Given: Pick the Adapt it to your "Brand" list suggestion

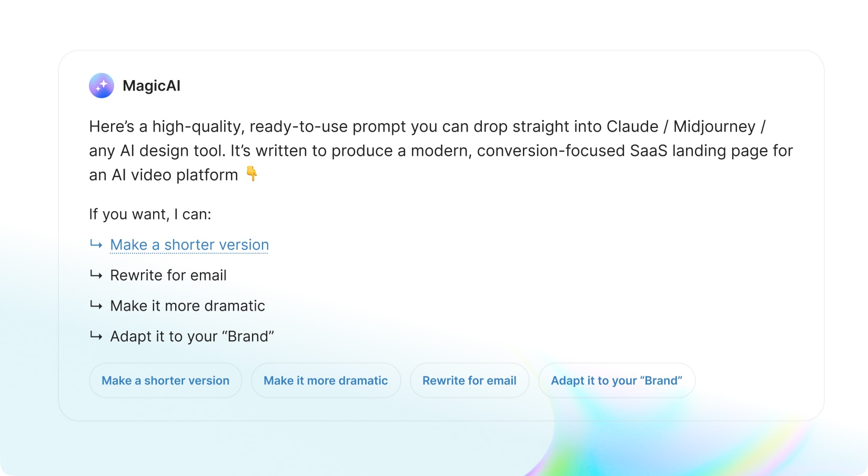Looking at the screenshot, I should tap(192, 336).
